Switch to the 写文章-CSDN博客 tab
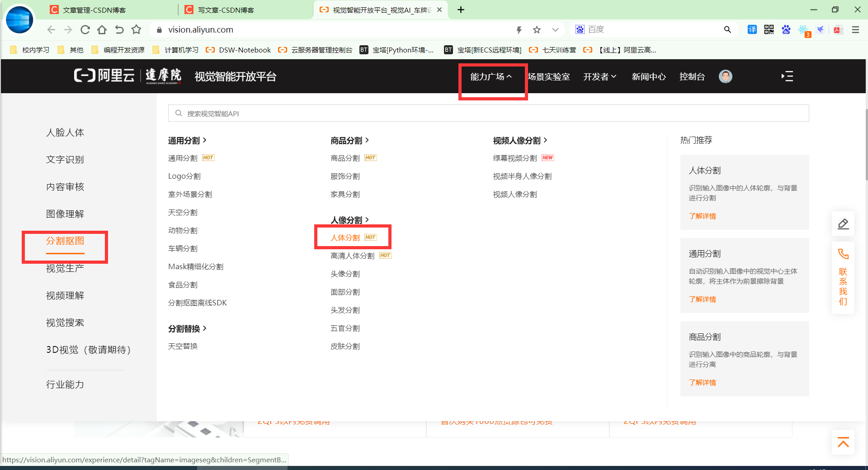This screenshot has height=470, width=868. [226, 10]
